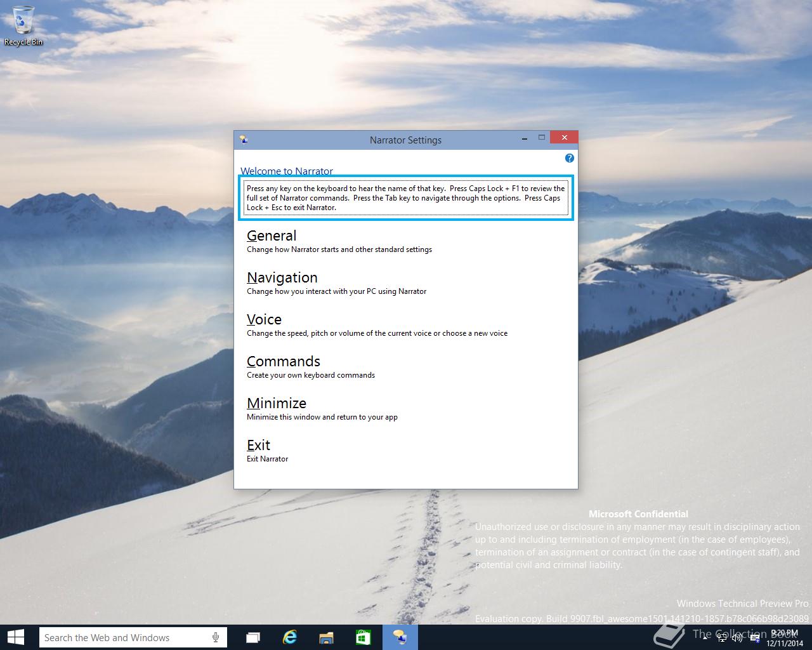The image size is (812, 650).
Task: Click 'Change how Narrator starts' description text
Action: pos(339,249)
